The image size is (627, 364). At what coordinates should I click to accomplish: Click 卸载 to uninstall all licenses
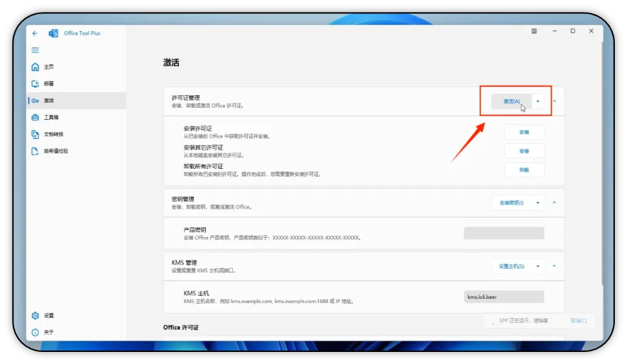tap(524, 170)
